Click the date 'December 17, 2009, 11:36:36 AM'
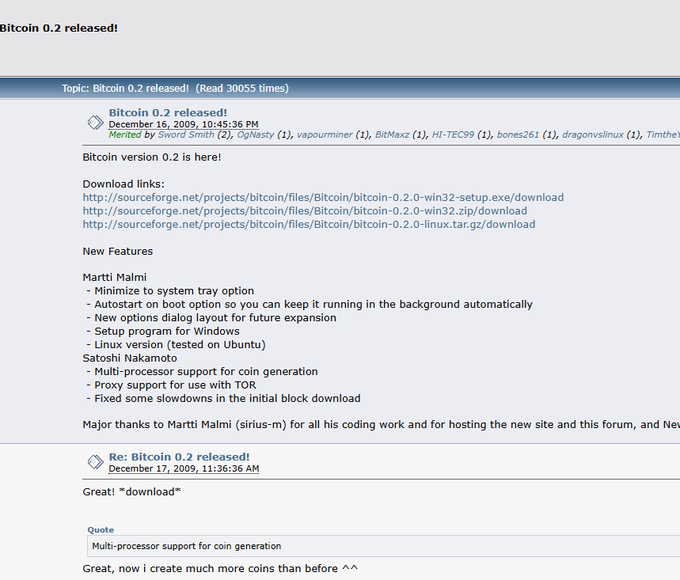The width and height of the screenshot is (680, 580). pos(184,469)
